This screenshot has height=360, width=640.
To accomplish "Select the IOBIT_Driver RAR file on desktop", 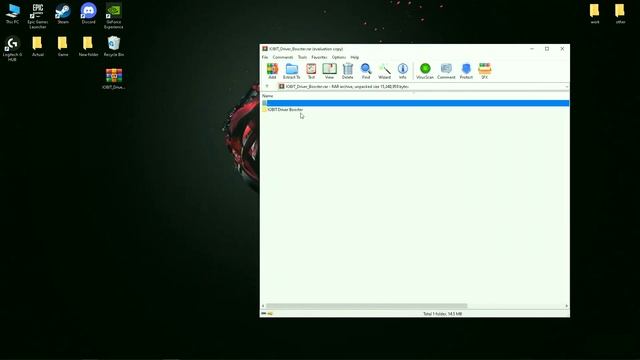I will (x=113, y=79).
